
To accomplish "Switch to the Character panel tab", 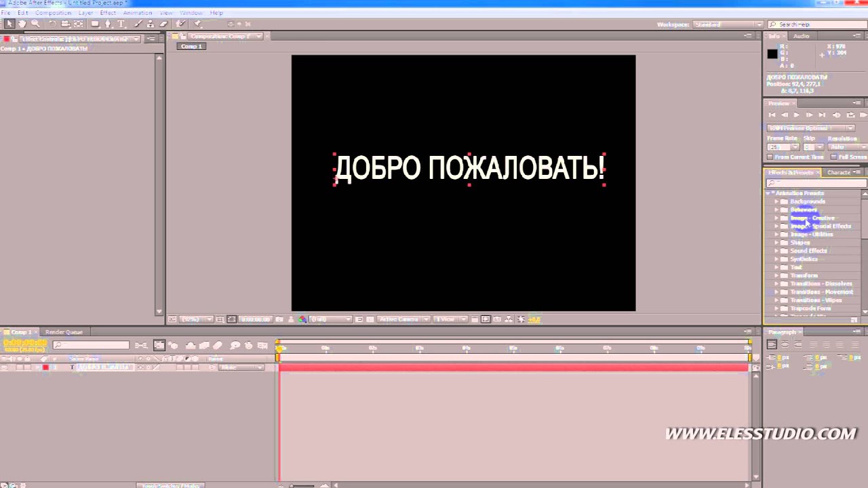I will tap(839, 173).
